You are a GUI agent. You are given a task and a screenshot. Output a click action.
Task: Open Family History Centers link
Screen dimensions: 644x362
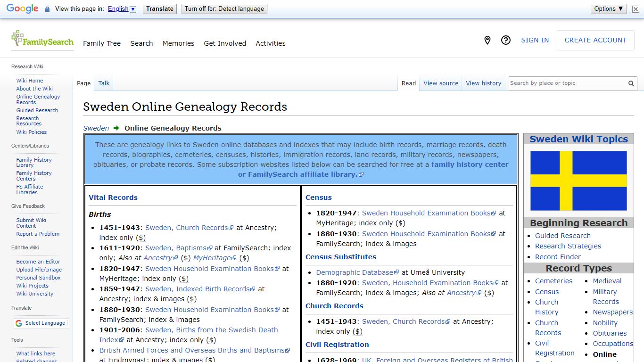(34, 176)
